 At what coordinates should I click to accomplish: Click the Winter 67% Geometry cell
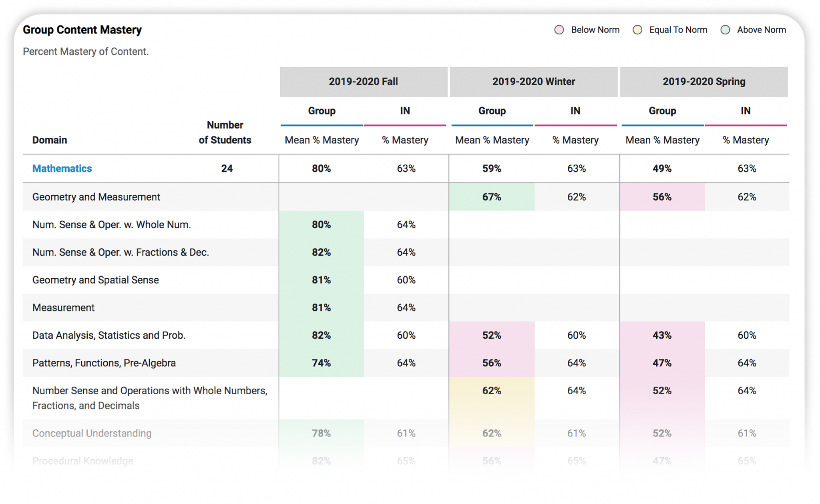[492, 197]
